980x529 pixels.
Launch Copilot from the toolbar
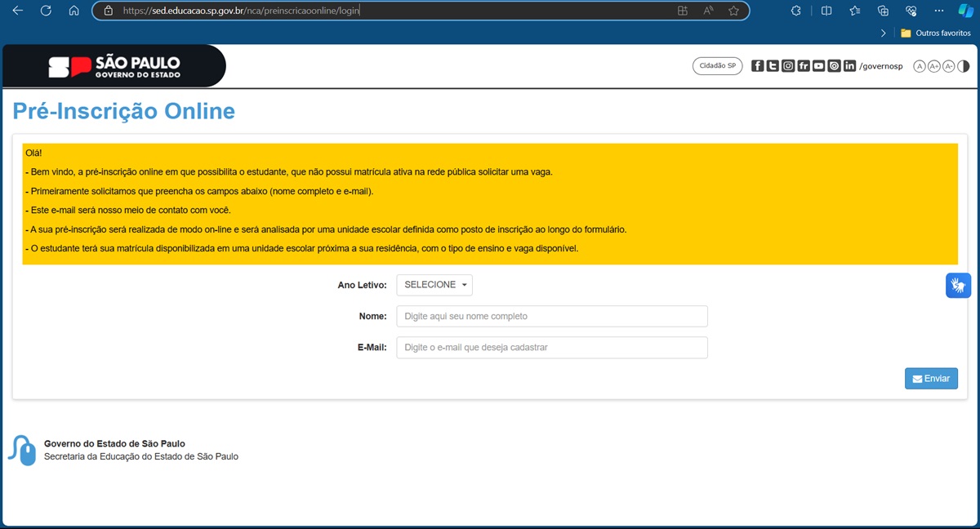pos(965,11)
